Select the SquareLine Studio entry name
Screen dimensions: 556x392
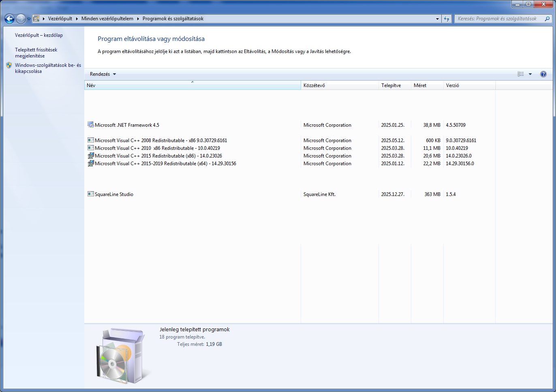(x=114, y=194)
